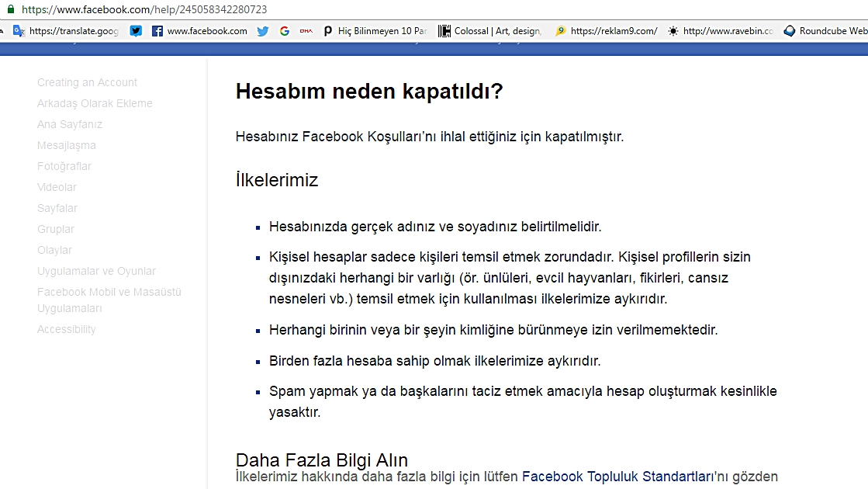The height and width of the screenshot is (489, 868).
Task: Open Arkadaş Olarak Ekleme help topic
Action: [x=95, y=103]
